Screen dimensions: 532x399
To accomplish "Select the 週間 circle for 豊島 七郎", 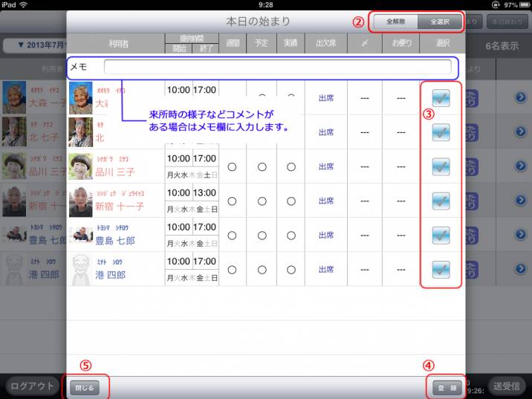I will (x=233, y=235).
